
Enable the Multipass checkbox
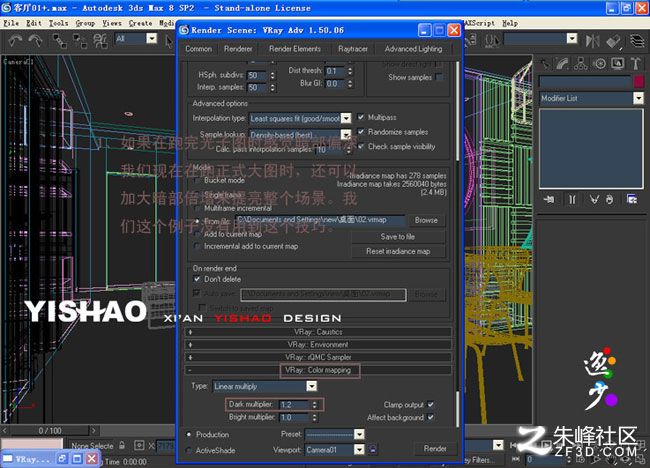pyautogui.click(x=361, y=117)
